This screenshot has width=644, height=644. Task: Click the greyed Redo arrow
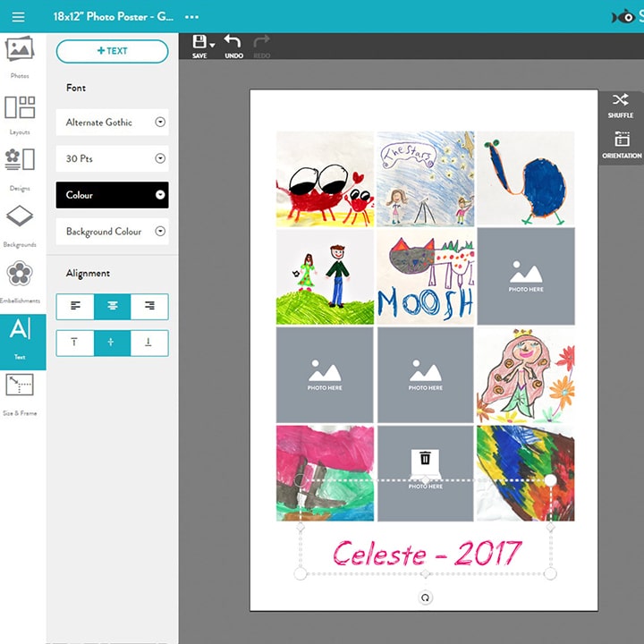pos(261,41)
